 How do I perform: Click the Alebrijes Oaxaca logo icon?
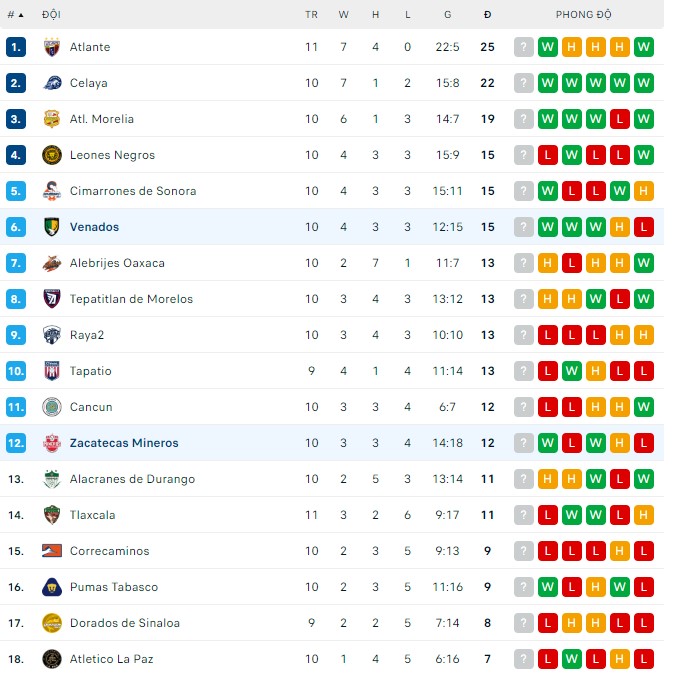52,263
